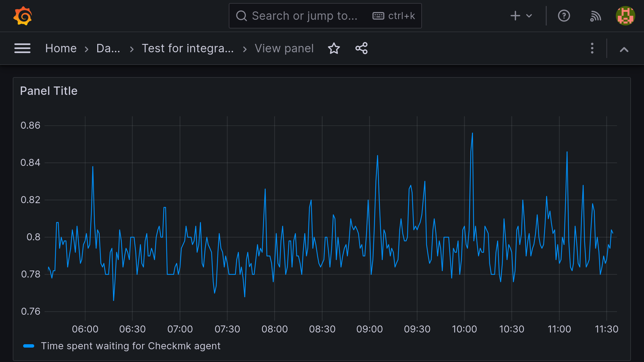The image size is (644, 362).
Task: Click the 06:00 x-axis label
Action: pyautogui.click(x=85, y=329)
